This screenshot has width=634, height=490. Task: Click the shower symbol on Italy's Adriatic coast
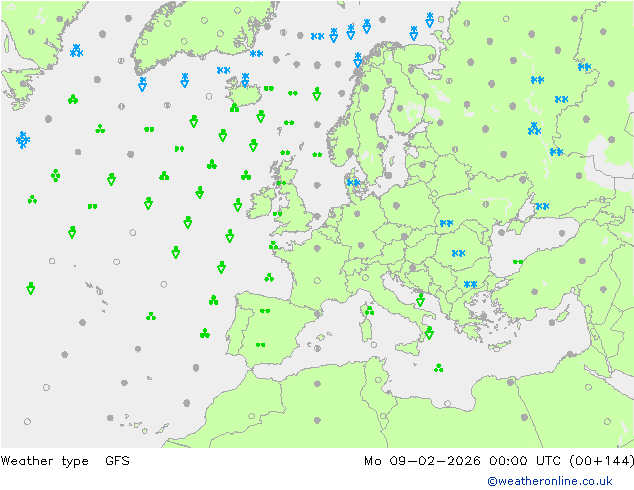pyautogui.click(x=421, y=300)
